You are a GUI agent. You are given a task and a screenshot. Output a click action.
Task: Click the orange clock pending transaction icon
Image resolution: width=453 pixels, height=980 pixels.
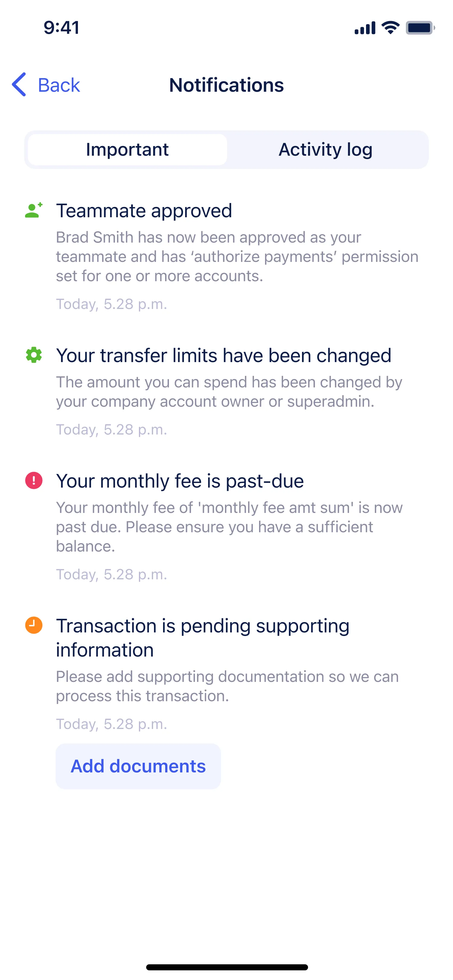[x=34, y=625]
